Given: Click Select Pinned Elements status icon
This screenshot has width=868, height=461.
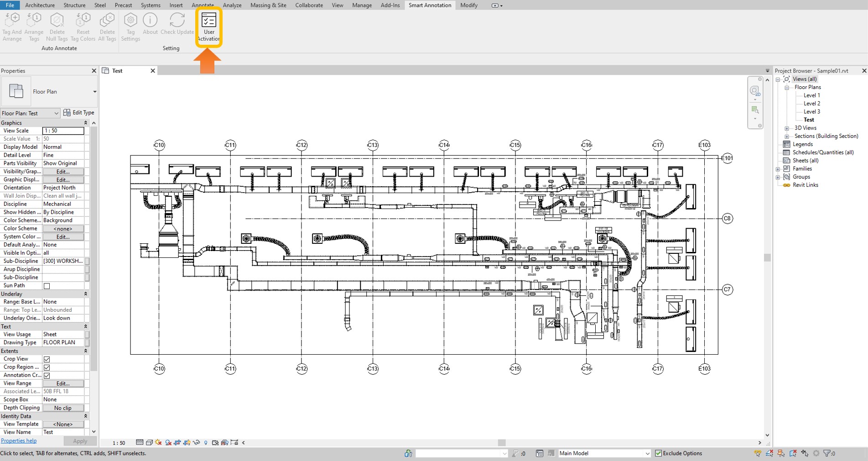Looking at the screenshot, I should pos(781,453).
